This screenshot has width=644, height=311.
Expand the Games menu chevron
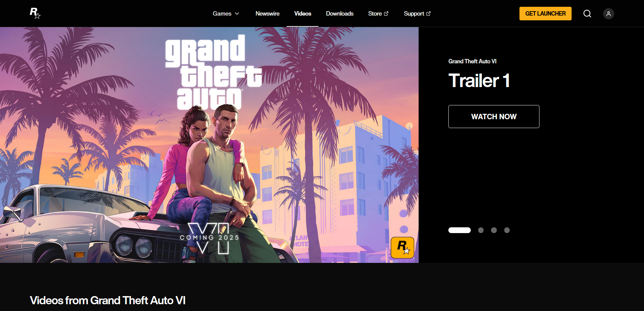point(237,14)
